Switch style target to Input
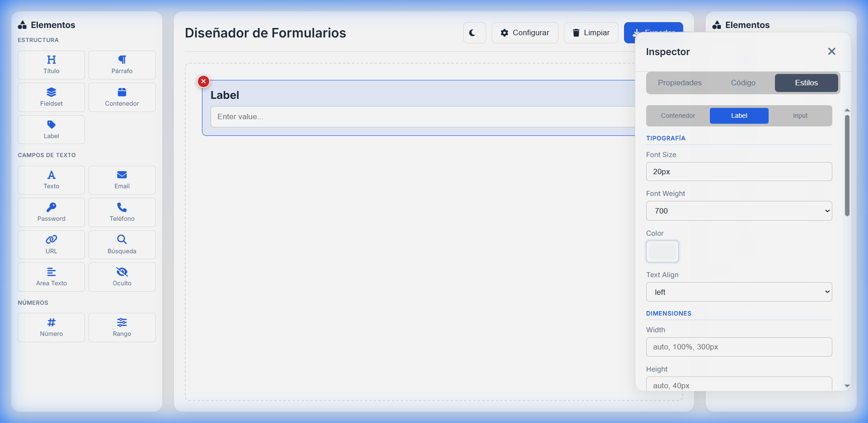This screenshot has width=868, height=423. click(800, 116)
